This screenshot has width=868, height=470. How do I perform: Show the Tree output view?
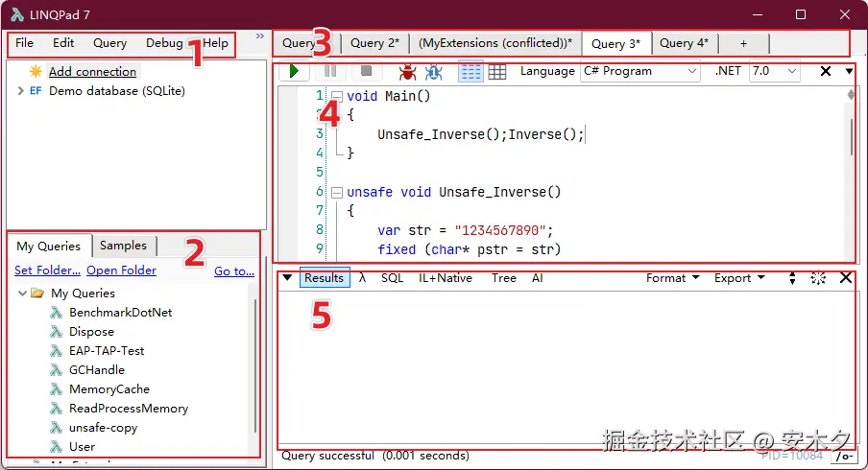click(x=504, y=278)
